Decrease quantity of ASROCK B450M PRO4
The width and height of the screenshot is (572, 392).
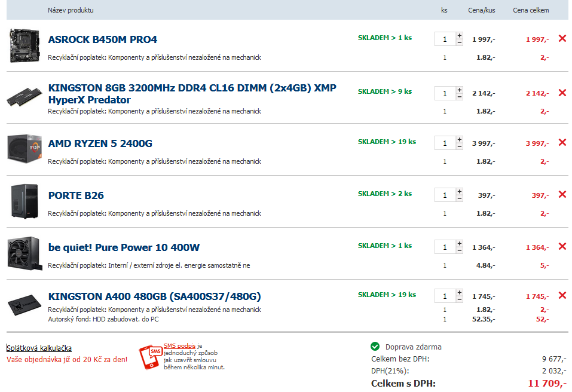point(460,42)
